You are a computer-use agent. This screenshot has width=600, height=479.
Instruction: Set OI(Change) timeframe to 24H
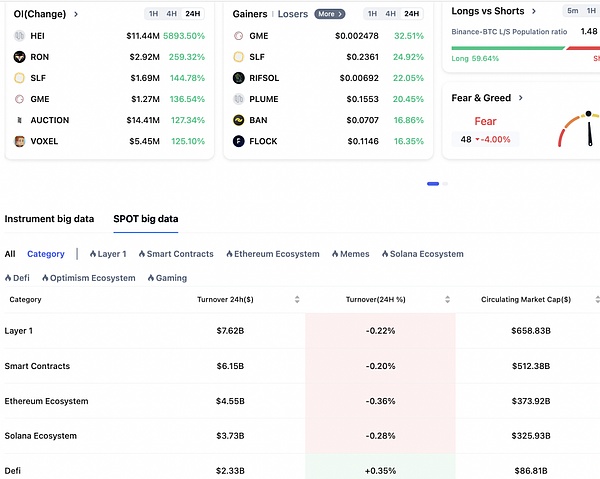193,14
